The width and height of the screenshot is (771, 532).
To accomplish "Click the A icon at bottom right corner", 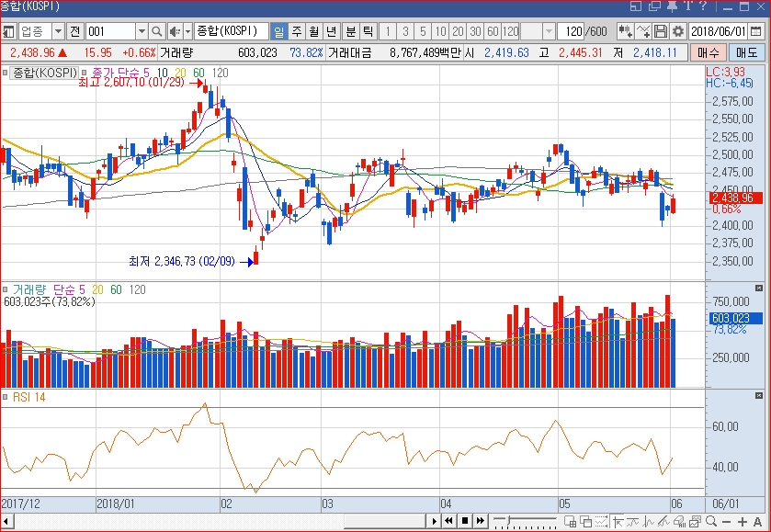I will click(x=757, y=522).
